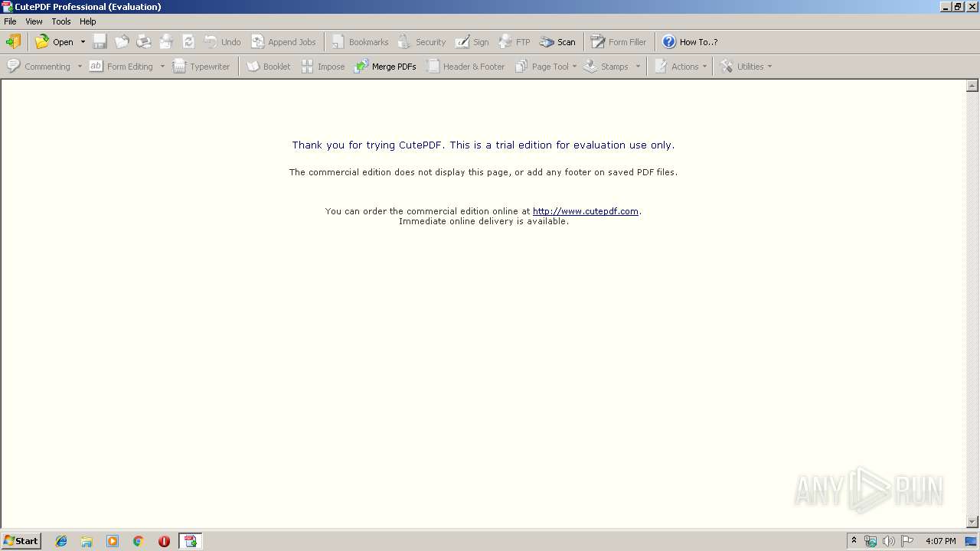Expand the Utilities dropdown arrow
The width and height of the screenshot is (980, 551).
(769, 67)
